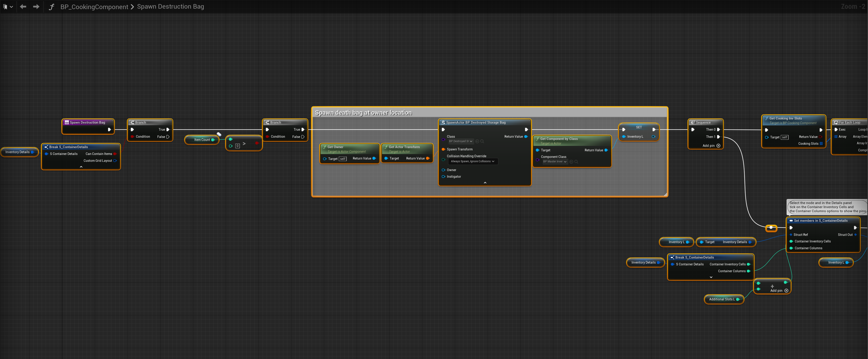The image size is (868, 359).
Task: Click the Owner input pin on SpawnActor
Action: [x=443, y=170]
